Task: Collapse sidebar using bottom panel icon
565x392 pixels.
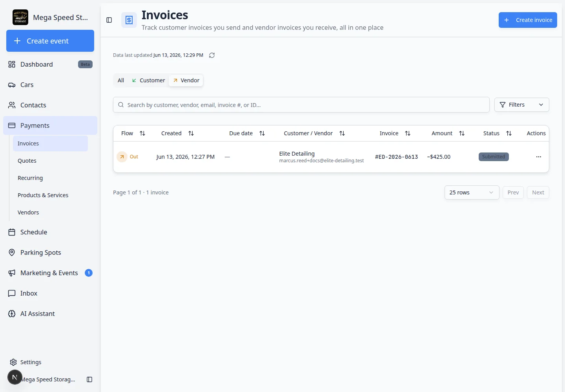Action: click(x=89, y=379)
